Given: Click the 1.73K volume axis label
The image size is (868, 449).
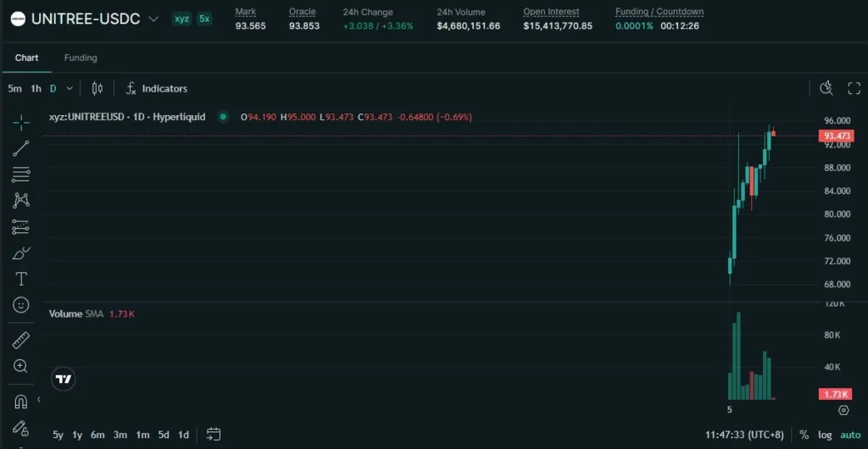Looking at the screenshot, I should tap(836, 394).
